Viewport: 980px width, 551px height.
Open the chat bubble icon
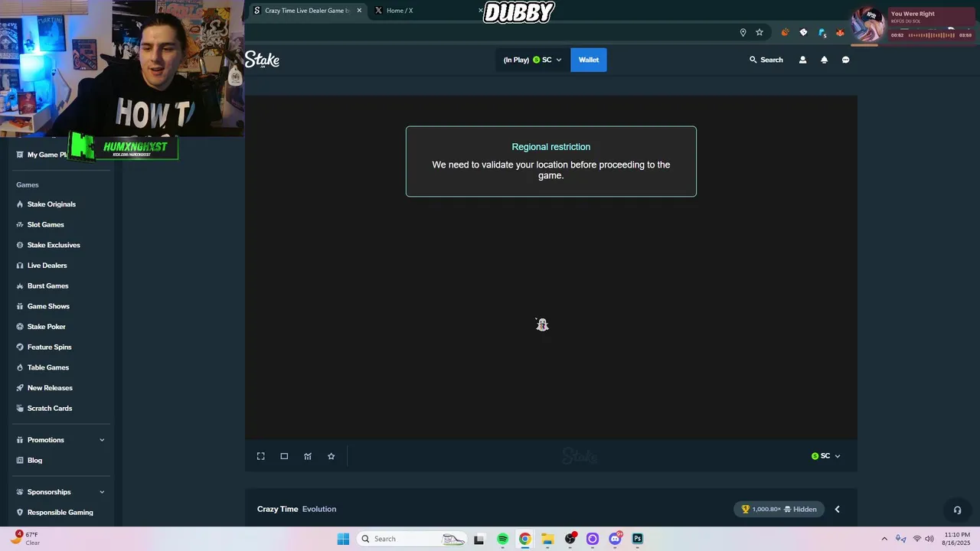(845, 60)
